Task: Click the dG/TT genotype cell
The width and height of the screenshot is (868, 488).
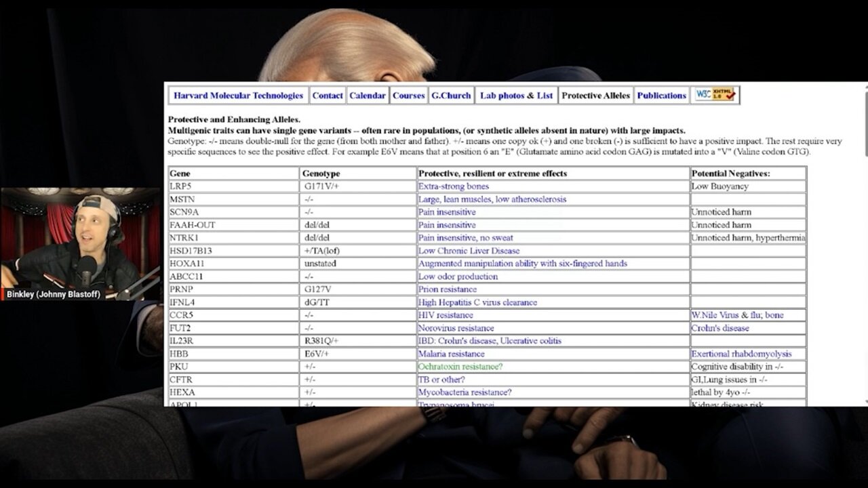Action: pyautogui.click(x=359, y=302)
